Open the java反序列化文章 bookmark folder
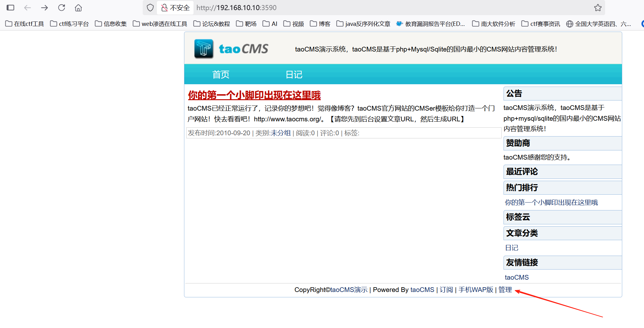 pos(363,24)
